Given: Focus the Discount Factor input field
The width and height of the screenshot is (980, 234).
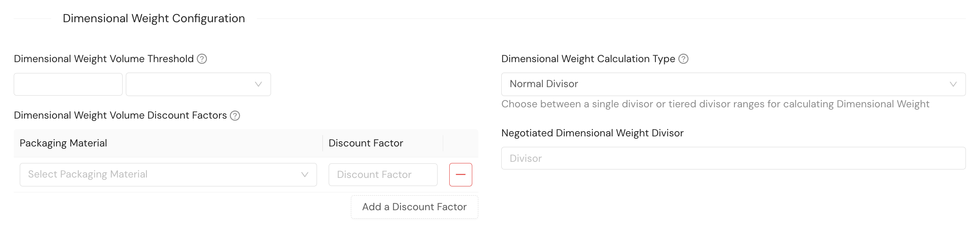Looking at the screenshot, I should (x=383, y=175).
